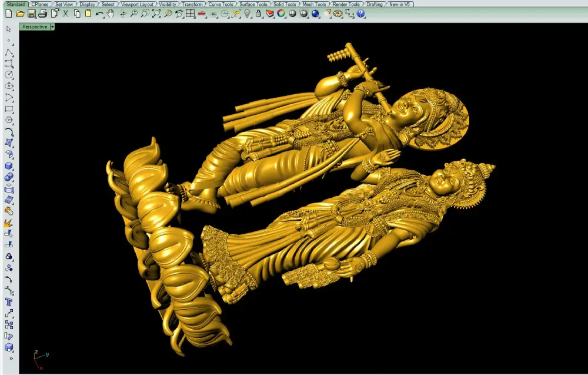
Task: Select the Circle tool in sidebar
Action: (x=9, y=75)
